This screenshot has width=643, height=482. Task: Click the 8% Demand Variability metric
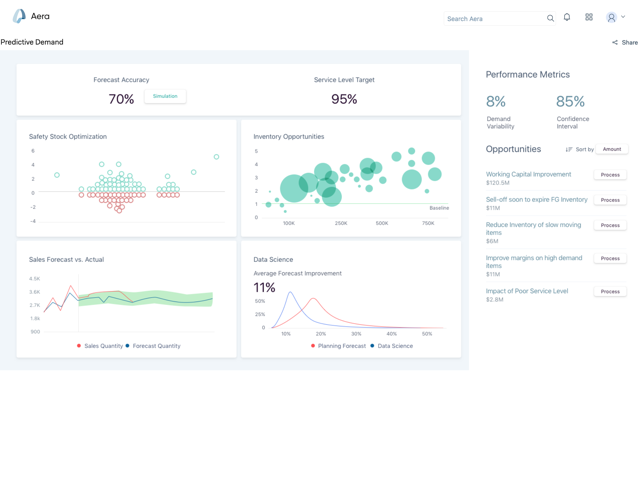coord(495,101)
